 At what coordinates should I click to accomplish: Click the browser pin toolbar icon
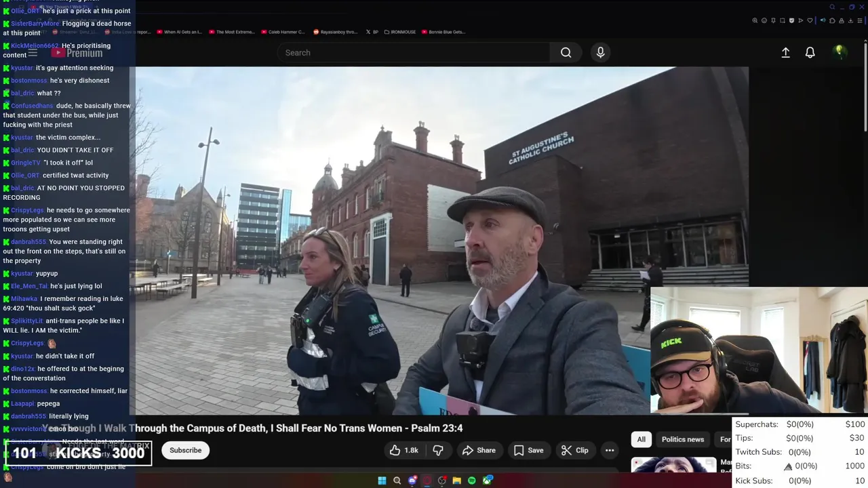coord(774,20)
